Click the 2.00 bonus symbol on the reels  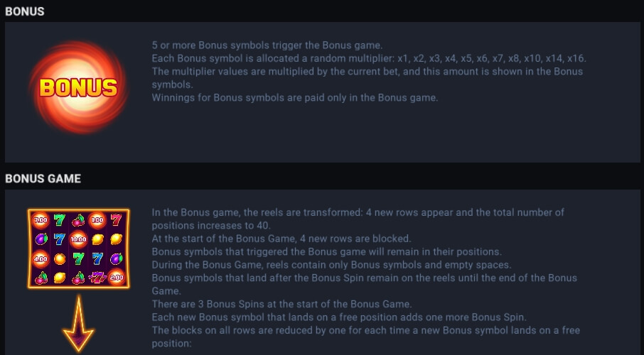click(x=117, y=278)
